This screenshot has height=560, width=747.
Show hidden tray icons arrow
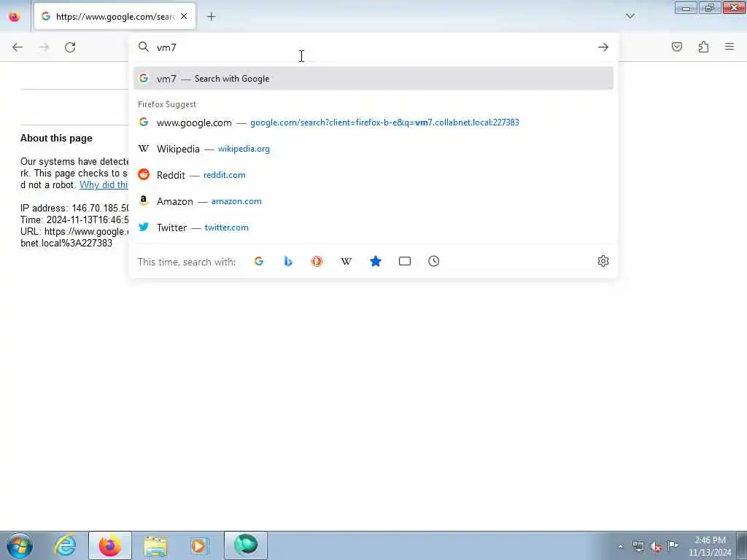(620, 546)
